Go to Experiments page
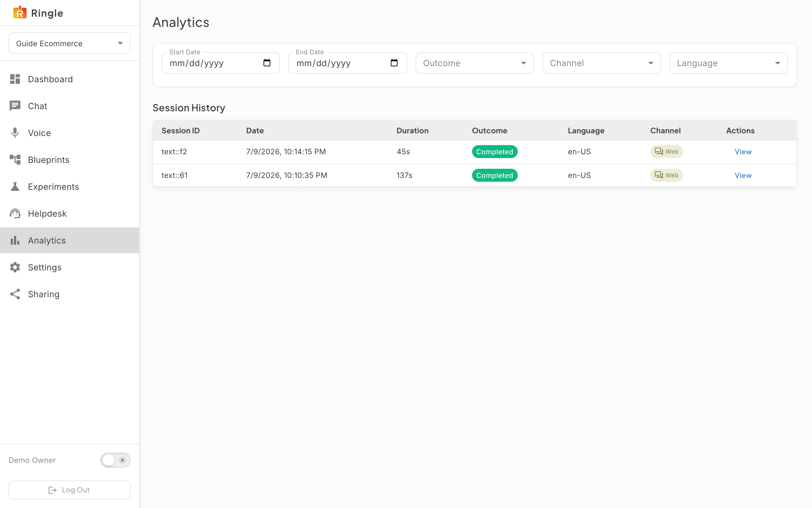 click(x=70, y=187)
